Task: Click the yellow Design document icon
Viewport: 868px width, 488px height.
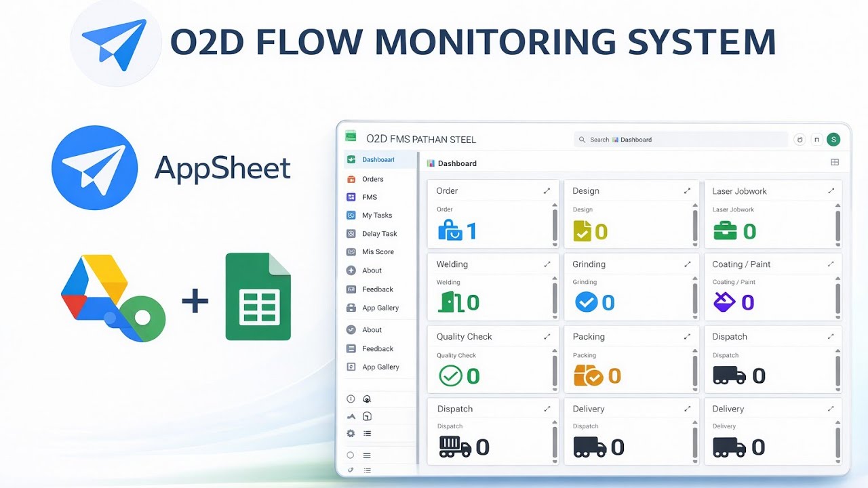Action: 582,231
